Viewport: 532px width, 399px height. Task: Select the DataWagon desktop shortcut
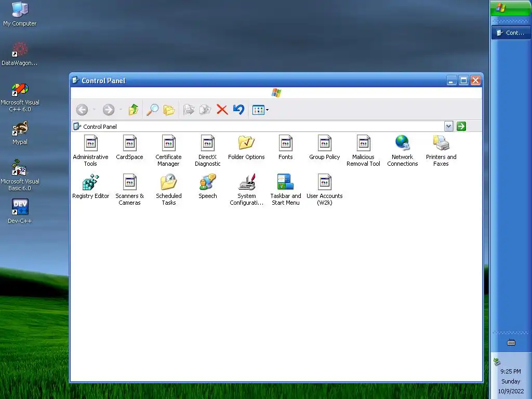tap(19, 54)
